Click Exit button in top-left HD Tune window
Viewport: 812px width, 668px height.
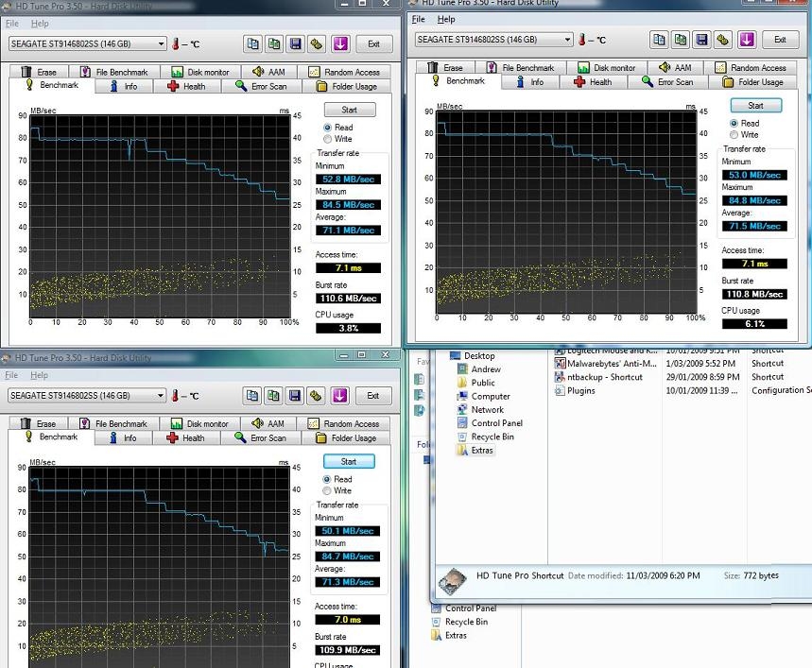point(374,44)
